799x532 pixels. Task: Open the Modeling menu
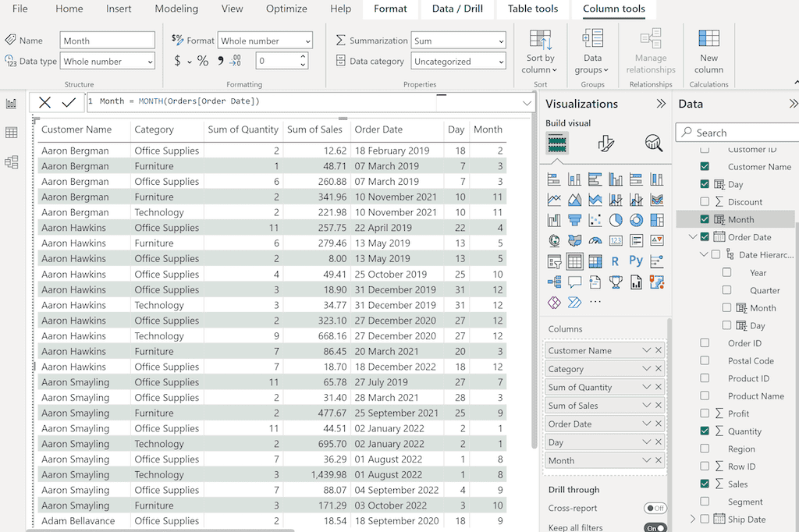tap(176, 9)
